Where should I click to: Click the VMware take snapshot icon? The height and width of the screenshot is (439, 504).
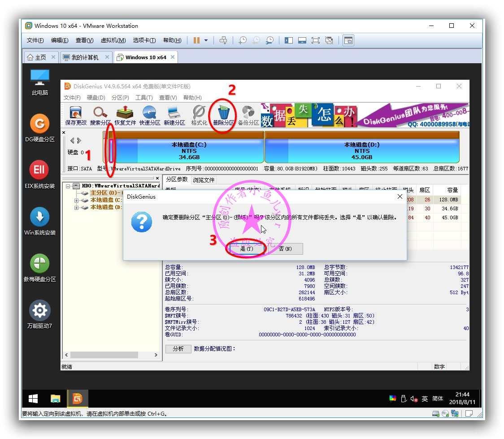click(243, 40)
